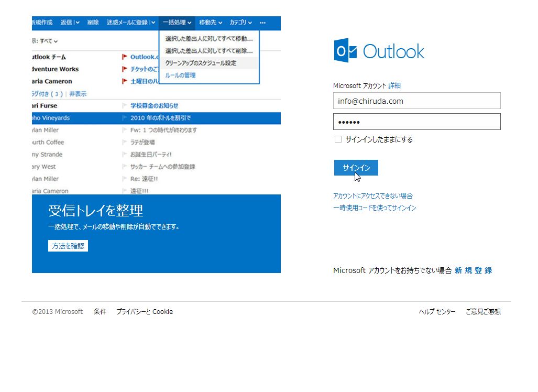Click 削除 in the mail toolbar
Viewport: 538px width, 392px height.
93,23
